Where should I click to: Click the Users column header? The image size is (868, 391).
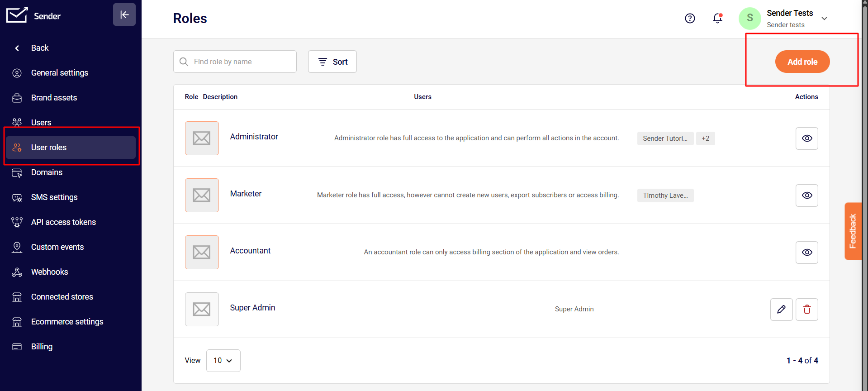tap(423, 97)
